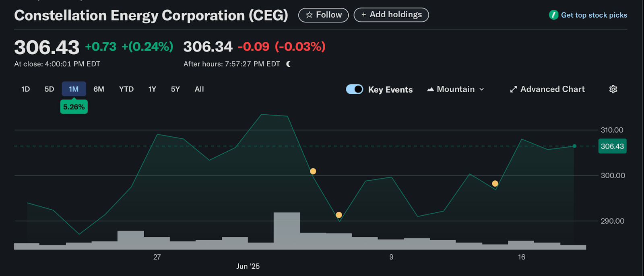
Task: Click the key event dot near 290.00 low
Action: click(339, 215)
